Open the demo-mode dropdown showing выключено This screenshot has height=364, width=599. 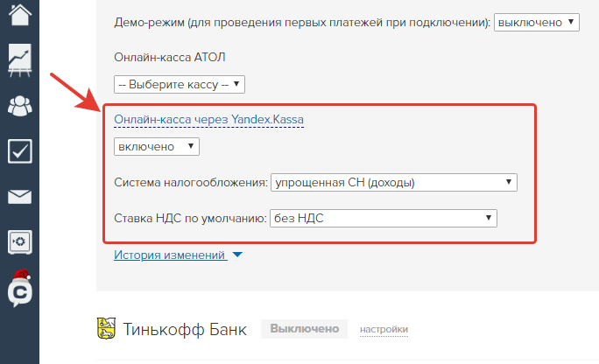[x=536, y=22]
